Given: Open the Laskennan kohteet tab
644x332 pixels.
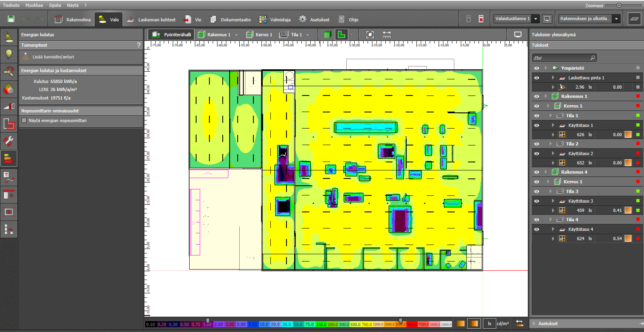Looking at the screenshot, I should click(151, 19).
